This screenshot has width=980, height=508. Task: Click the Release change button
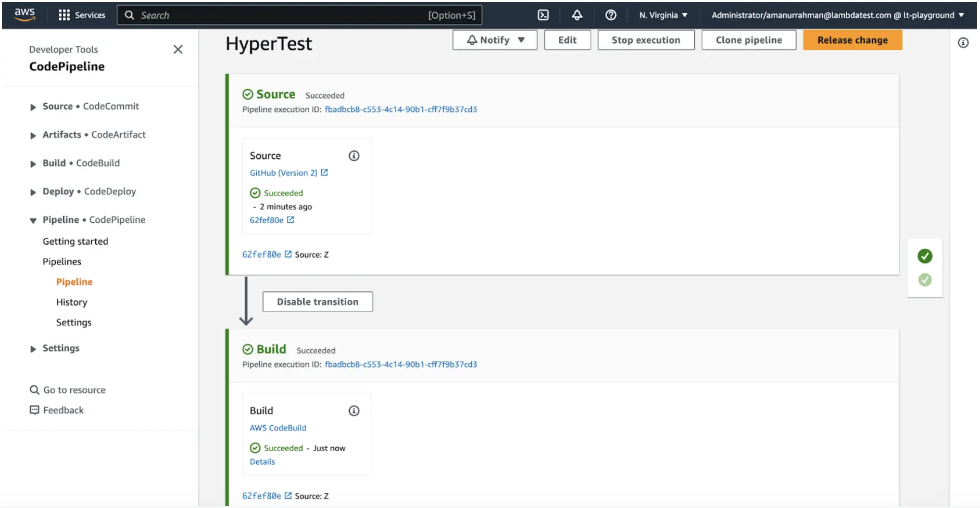pyautogui.click(x=852, y=40)
